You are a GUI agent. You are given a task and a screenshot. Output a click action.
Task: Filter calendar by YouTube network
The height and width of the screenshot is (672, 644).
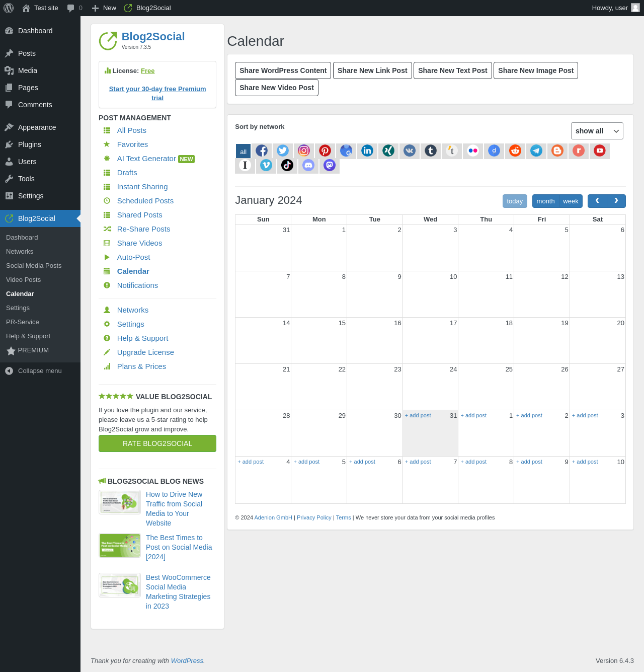(x=600, y=151)
